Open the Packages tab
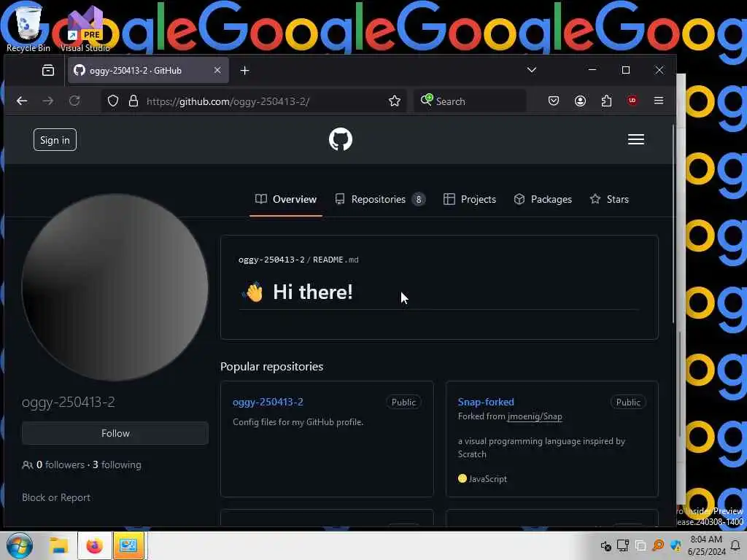 coord(543,199)
